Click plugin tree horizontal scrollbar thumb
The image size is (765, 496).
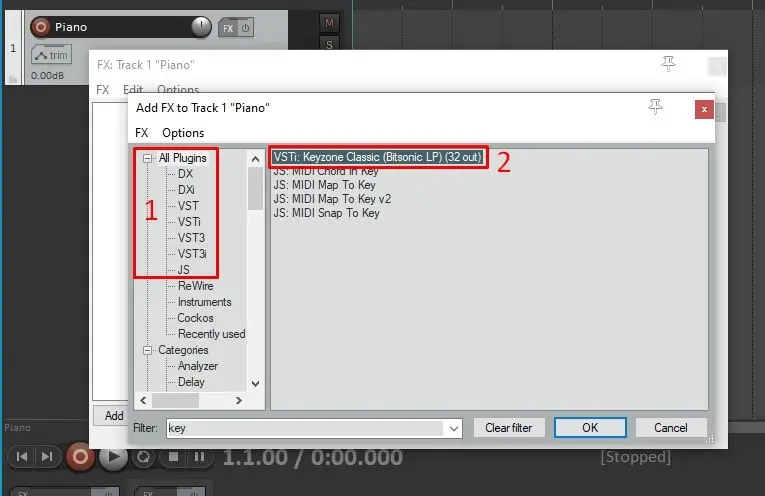[176, 400]
